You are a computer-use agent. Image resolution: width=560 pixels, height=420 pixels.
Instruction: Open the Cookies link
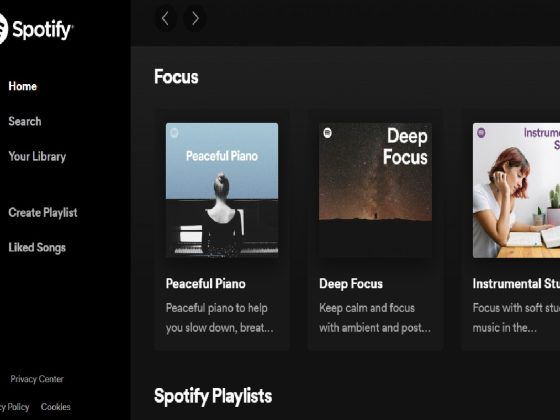pyautogui.click(x=56, y=407)
